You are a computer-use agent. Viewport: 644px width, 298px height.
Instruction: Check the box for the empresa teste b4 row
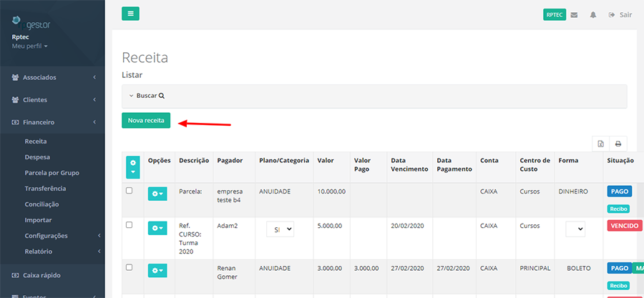coord(130,191)
